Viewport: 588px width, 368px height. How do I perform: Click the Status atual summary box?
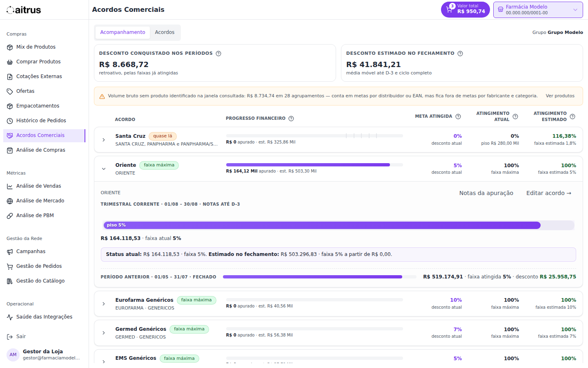tap(339, 254)
